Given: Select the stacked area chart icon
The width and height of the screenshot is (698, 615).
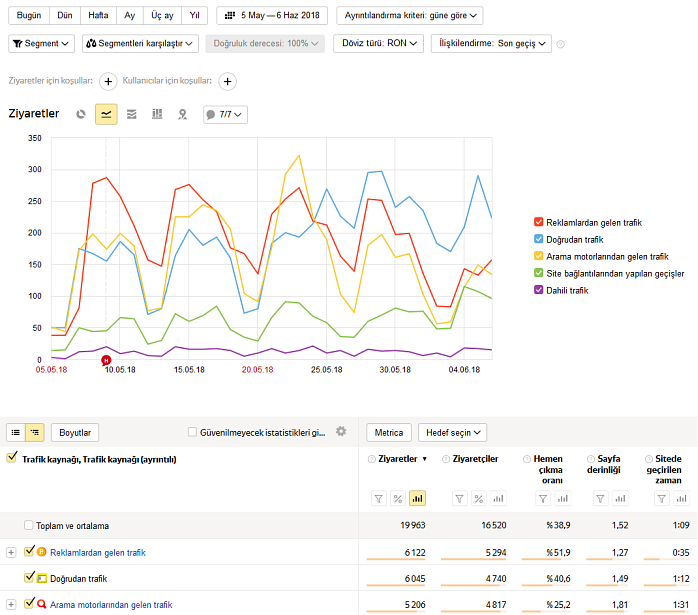Looking at the screenshot, I should click(x=132, y=114).
